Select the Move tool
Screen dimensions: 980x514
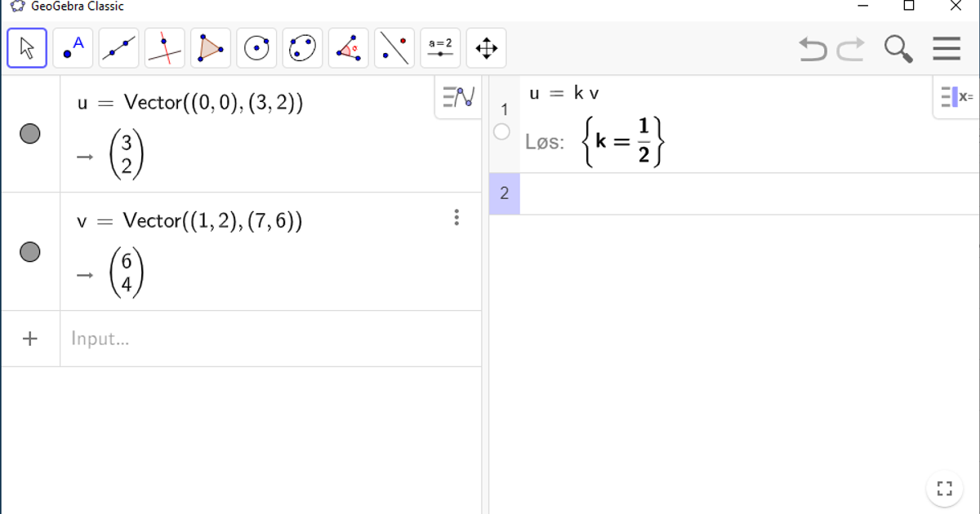pyautogui.click(x=26, y=48)
